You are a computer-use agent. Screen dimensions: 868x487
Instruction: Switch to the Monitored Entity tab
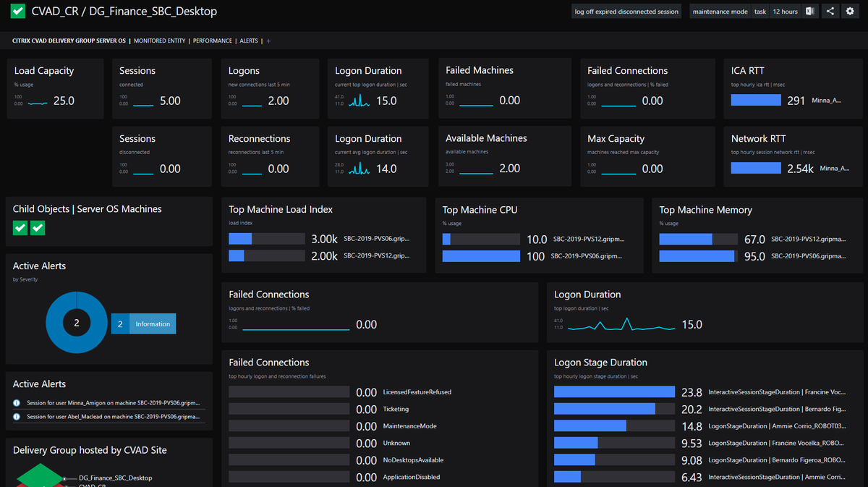click(x=160, y=41)
